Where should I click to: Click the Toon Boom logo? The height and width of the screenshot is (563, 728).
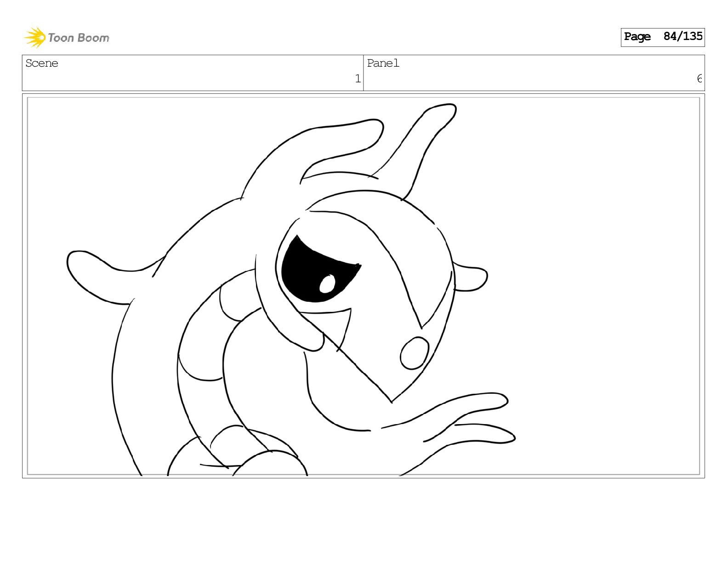point(67,37)
